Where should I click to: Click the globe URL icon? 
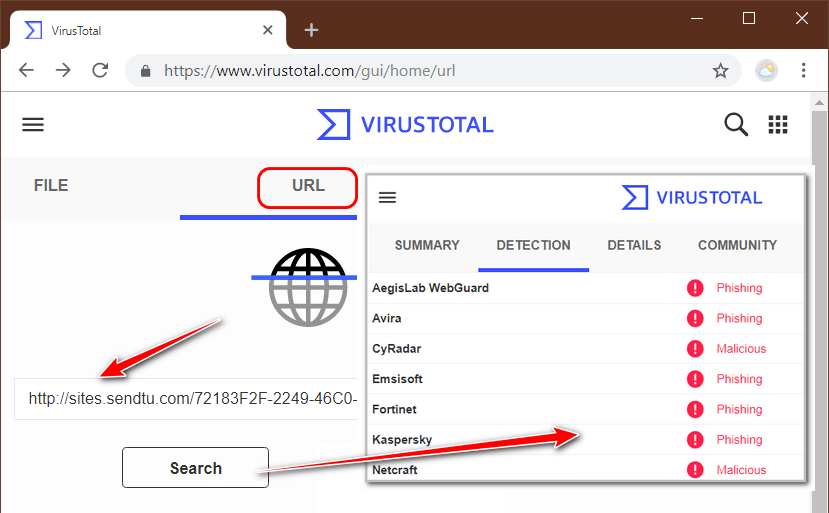(307, 288)
